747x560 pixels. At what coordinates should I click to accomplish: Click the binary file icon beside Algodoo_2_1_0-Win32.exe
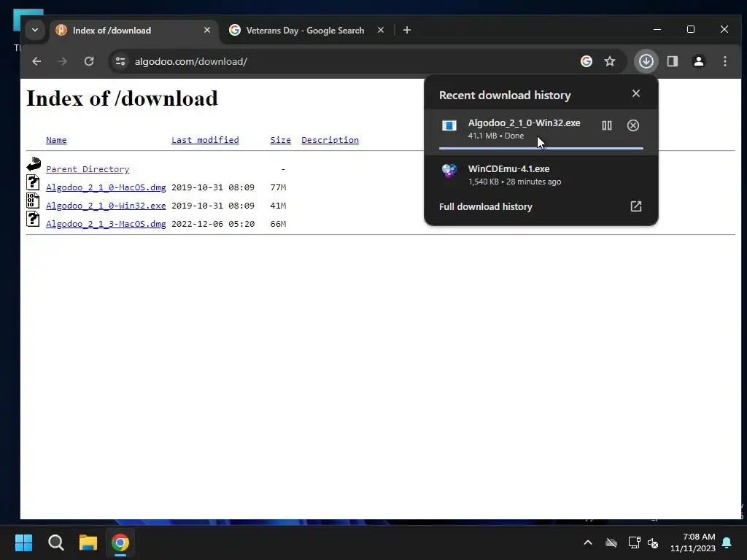coord(33,201)
